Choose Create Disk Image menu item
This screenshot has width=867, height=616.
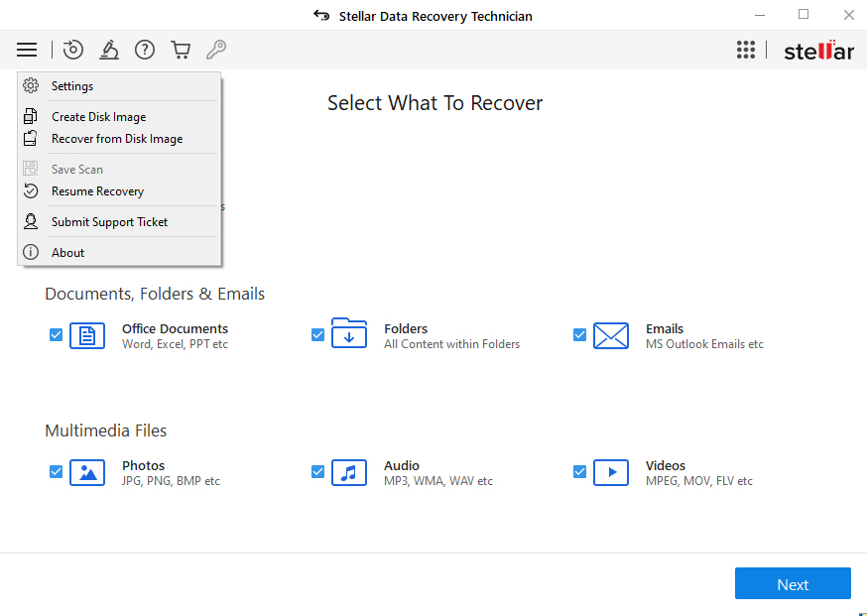coord(98,117)
